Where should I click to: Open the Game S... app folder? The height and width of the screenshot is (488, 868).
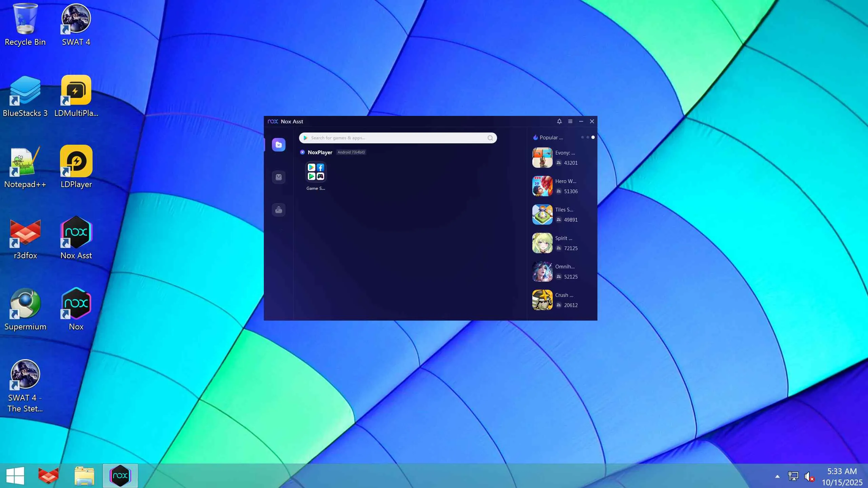click(316, 172)
